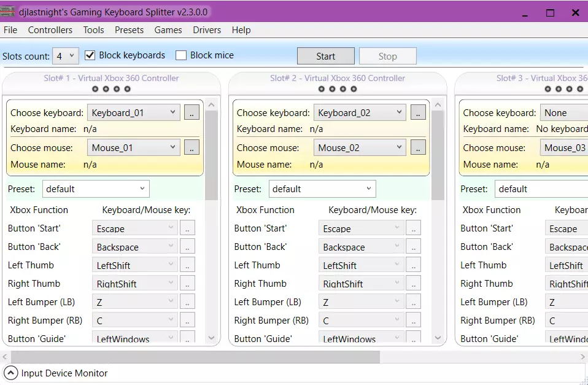Image resolution: width=588 pixels, height=385 pixels.
Task: Open Slot 1 Left Bumper Z dropdown
Action: point(135,301)
